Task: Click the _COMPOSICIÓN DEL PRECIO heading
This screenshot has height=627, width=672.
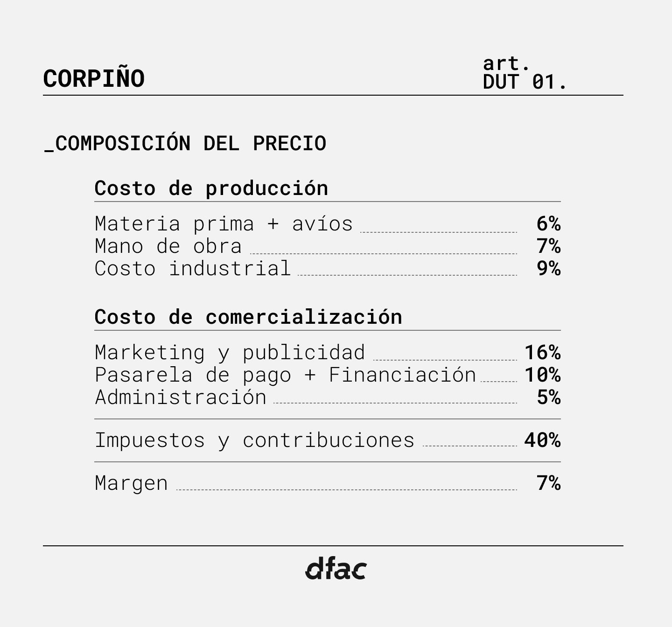Action: coord(185,143)
